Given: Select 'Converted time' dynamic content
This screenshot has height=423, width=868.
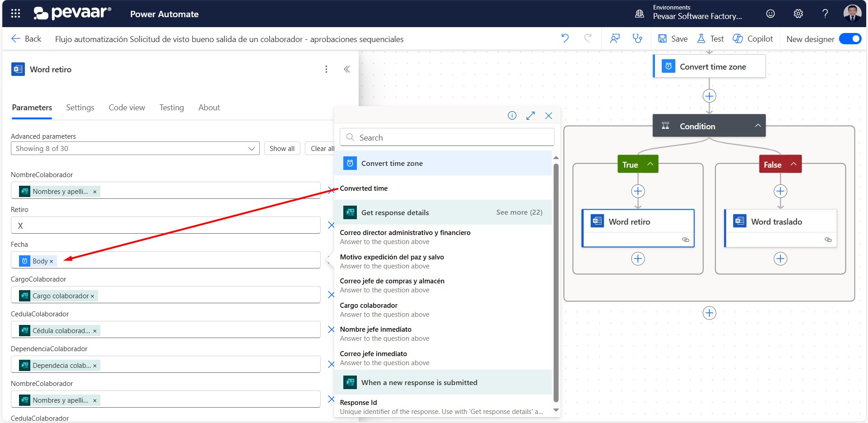Looking at the screenshot, I should pyautogui.click(x=364, y=188).
